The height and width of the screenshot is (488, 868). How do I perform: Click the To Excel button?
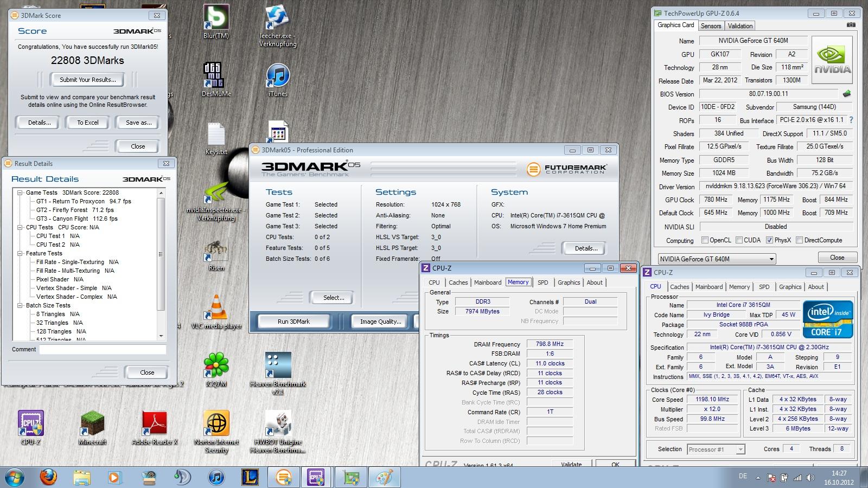pyautogui.click(x=87, y=123)
